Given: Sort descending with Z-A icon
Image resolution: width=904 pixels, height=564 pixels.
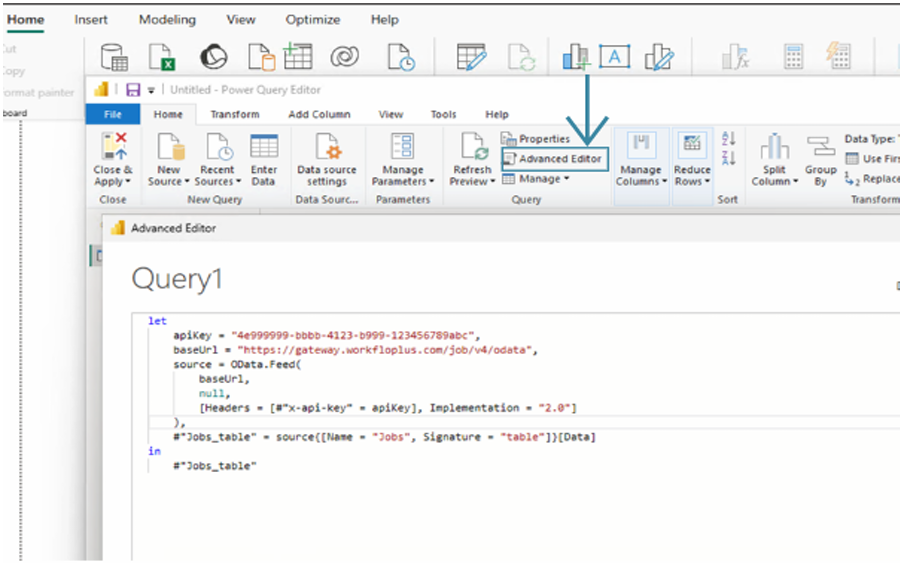Looking at the screenshot, I should 728,158.
